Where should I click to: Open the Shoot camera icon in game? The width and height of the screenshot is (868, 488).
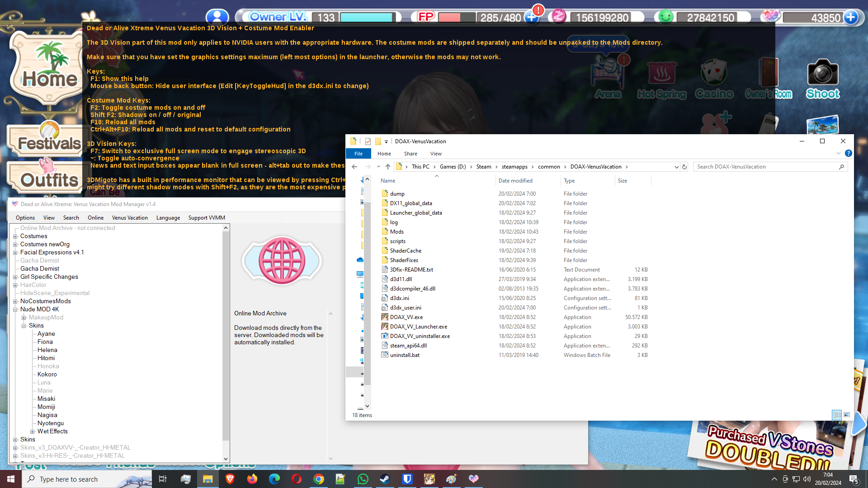(x=823, y=79)
